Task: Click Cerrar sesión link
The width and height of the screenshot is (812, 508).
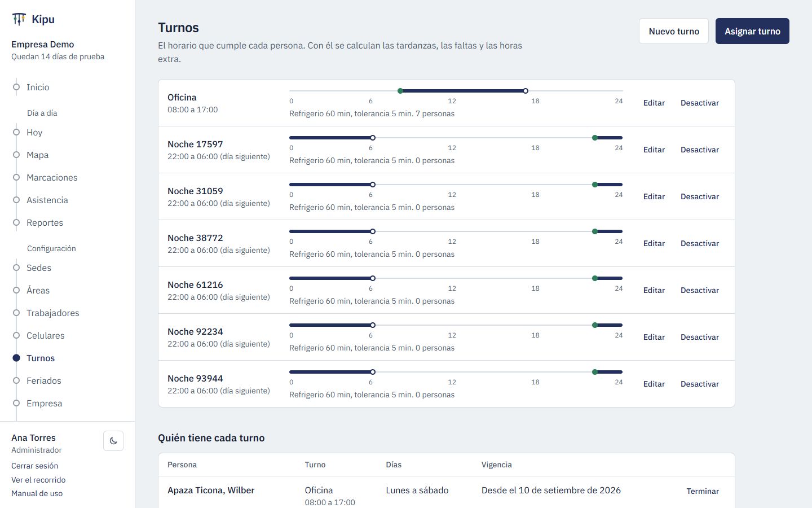Action: tap(34, 466)
